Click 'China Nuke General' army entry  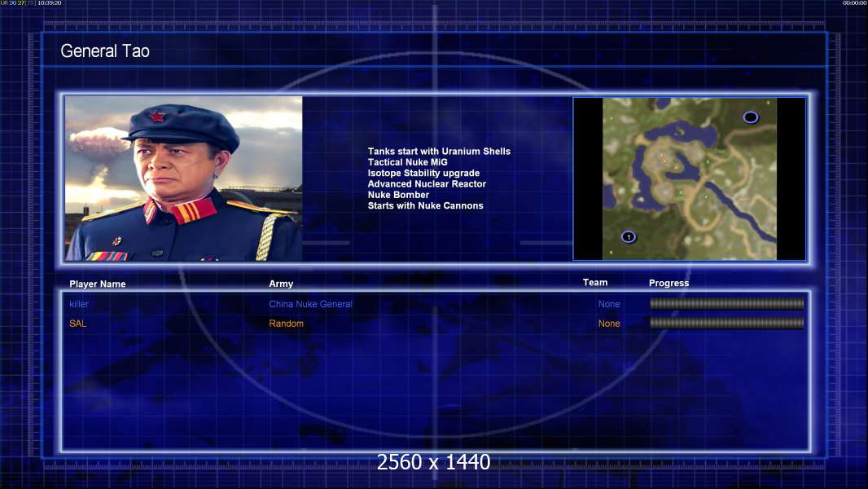(310, 304)
